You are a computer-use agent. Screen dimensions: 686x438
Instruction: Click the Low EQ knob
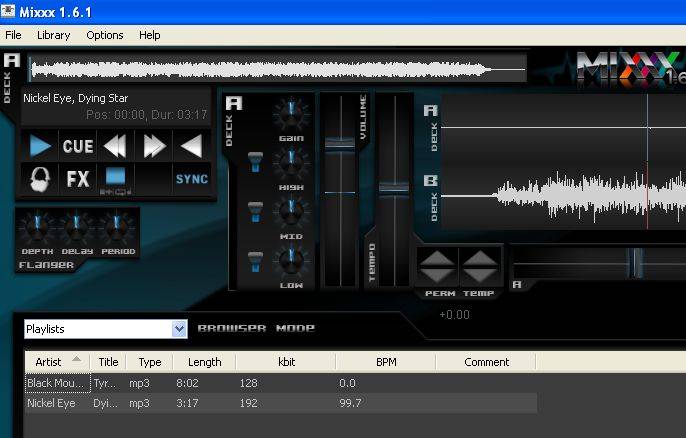click(x=291, y=261)
